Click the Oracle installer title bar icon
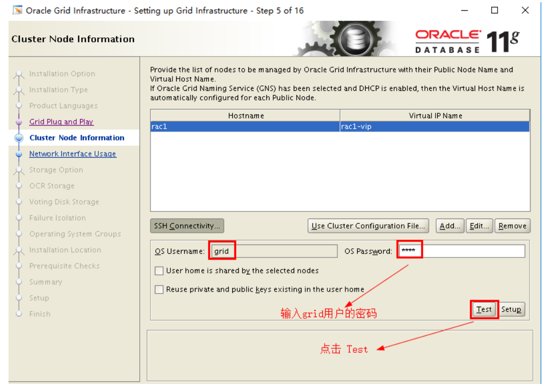The height and width of the screenshot is (392, 560). (x=17, y=10)
